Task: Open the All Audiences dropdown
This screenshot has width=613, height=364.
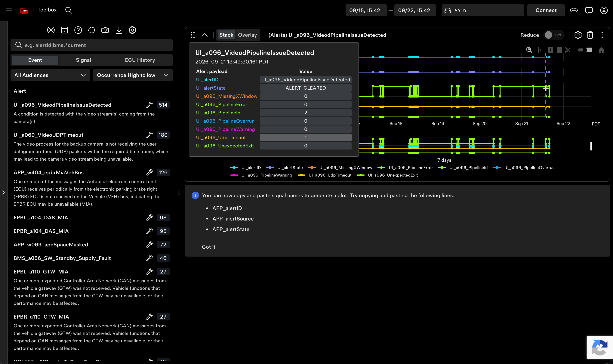Action: 50,75
